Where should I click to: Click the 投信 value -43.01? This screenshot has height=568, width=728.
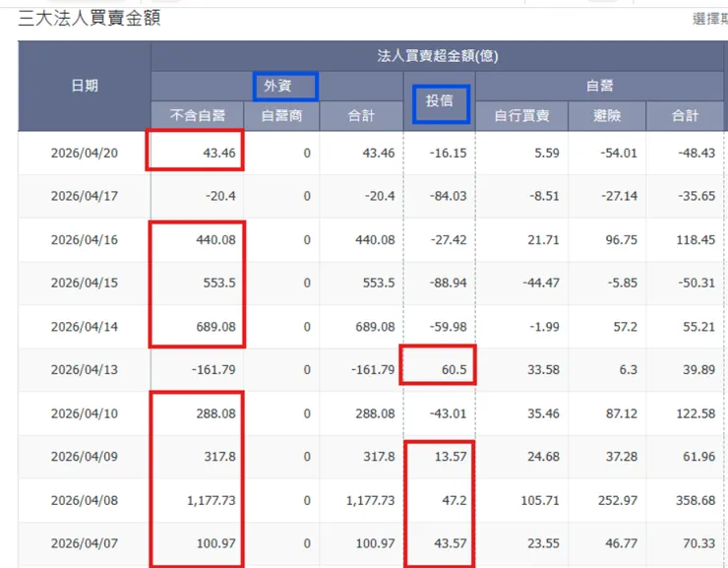[448, 413]
